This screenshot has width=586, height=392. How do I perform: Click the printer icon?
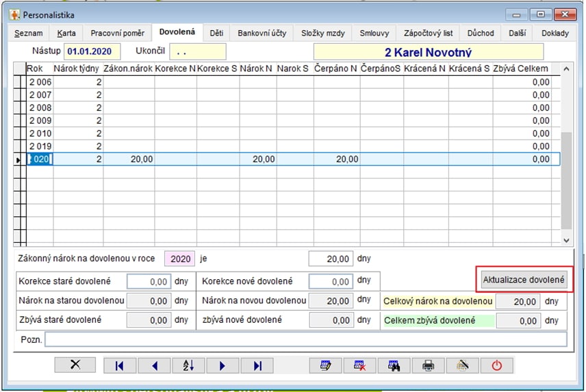(429, 365)
